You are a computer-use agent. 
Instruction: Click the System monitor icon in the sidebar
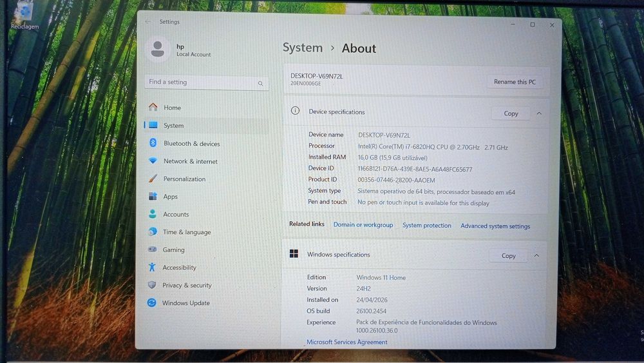tap(153, 125)
